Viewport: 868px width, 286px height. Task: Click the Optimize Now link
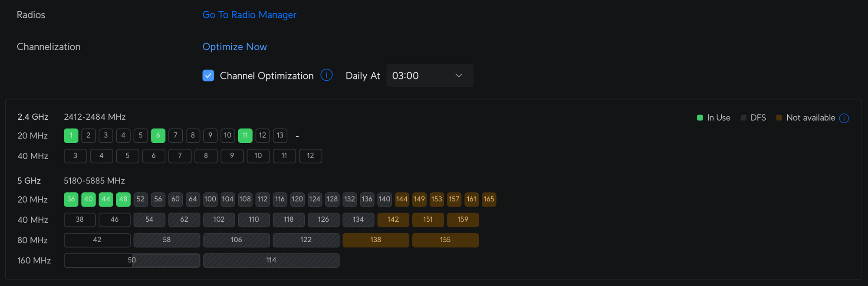click(x=234, y=47)
